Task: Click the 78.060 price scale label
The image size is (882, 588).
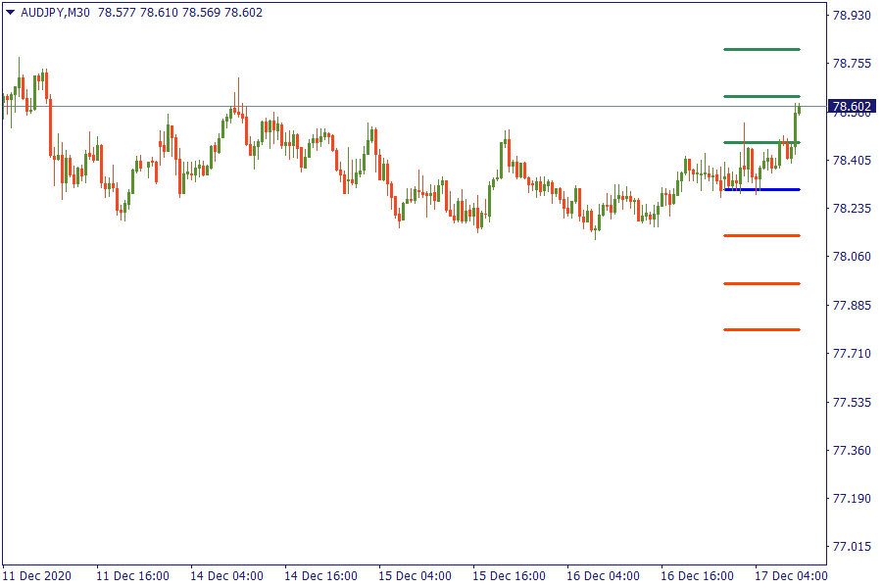Action: tap(851, 257)
